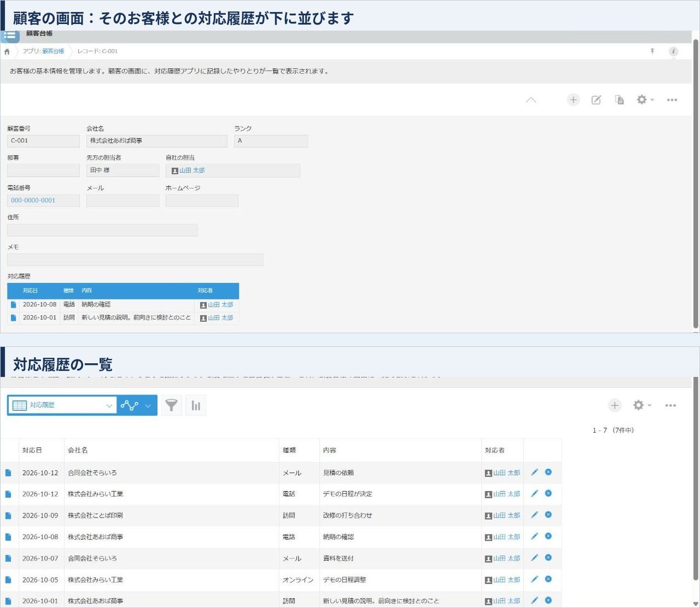Click the 種類 cell オンライン

(x=298, y=580)
